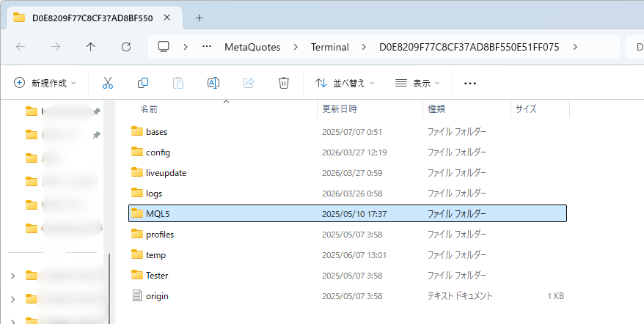Click the Rename icon in toolbar
The image size is (644, 324).
coord(213,83)
